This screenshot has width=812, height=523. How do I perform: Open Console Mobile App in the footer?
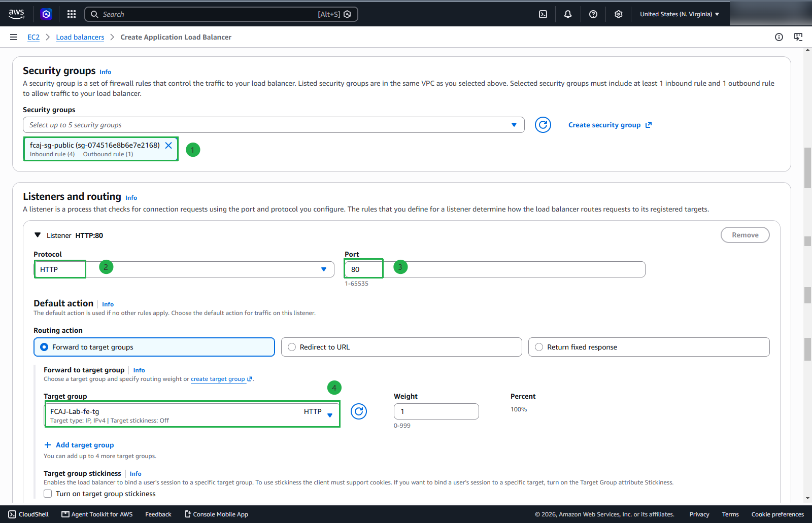(216, 514)
